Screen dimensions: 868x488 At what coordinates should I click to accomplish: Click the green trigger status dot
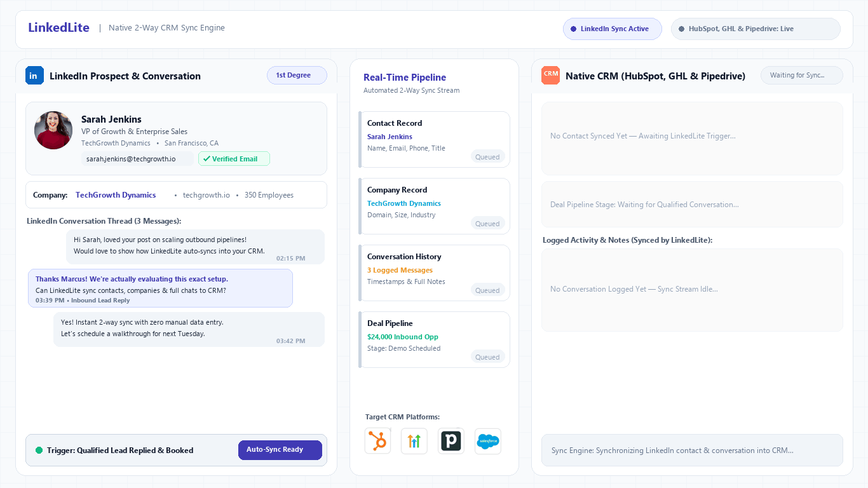click(39, 451)
